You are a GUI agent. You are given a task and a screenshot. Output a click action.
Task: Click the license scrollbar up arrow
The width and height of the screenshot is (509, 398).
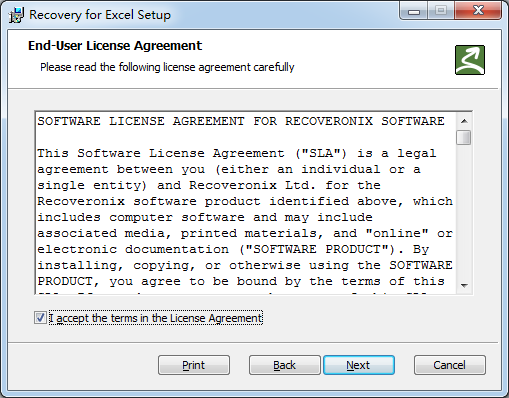click(x=464, y=121)
